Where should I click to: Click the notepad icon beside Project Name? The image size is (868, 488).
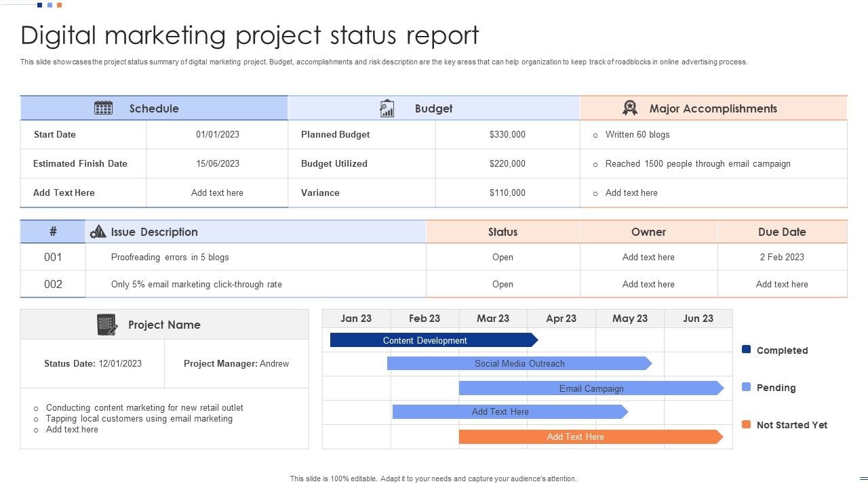click(x=106, y=325)
